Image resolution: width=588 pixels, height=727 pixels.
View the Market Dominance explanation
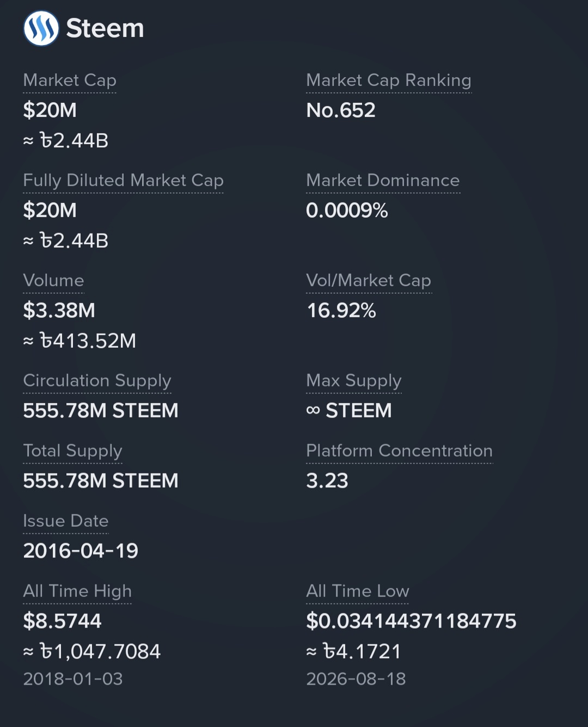tap(383, 180)
